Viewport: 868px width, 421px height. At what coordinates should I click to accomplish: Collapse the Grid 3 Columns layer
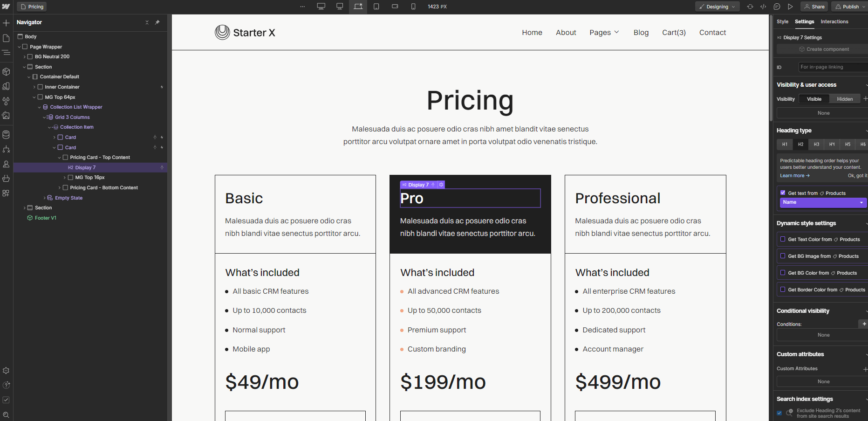point(45,117)
